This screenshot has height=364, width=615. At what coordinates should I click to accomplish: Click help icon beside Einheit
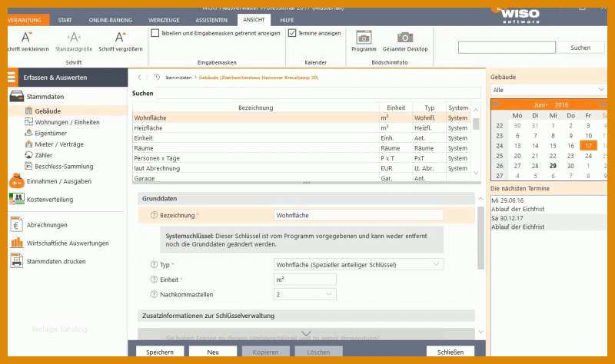pos(154,280)
